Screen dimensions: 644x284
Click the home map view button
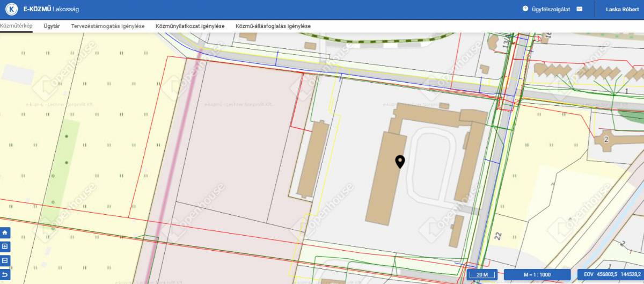pyautogui.click(x=5, y=233)
